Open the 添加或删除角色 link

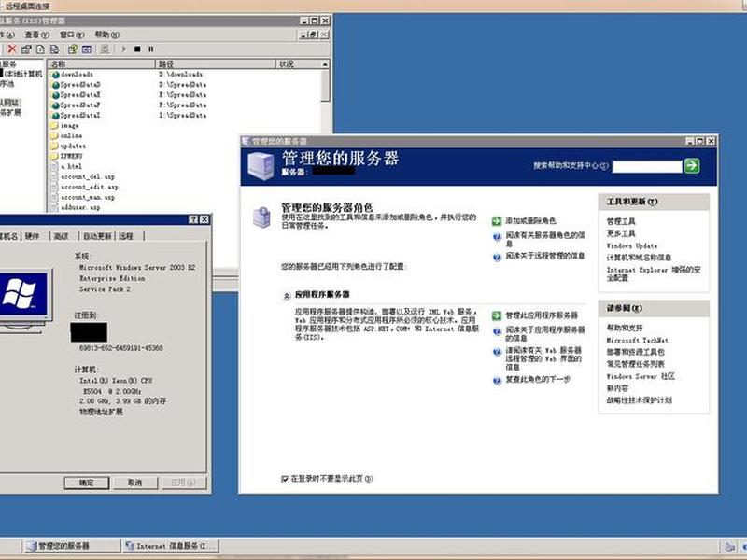530,221
